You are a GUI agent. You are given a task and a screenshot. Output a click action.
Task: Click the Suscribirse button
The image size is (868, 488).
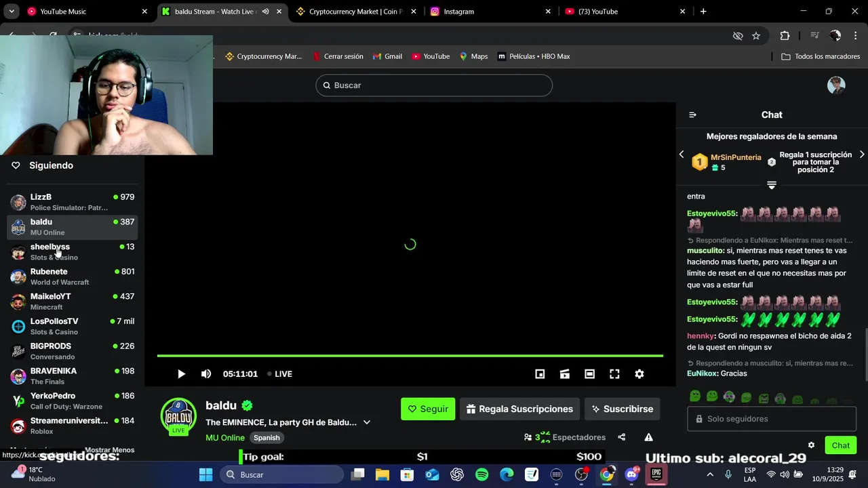point(622,409)
